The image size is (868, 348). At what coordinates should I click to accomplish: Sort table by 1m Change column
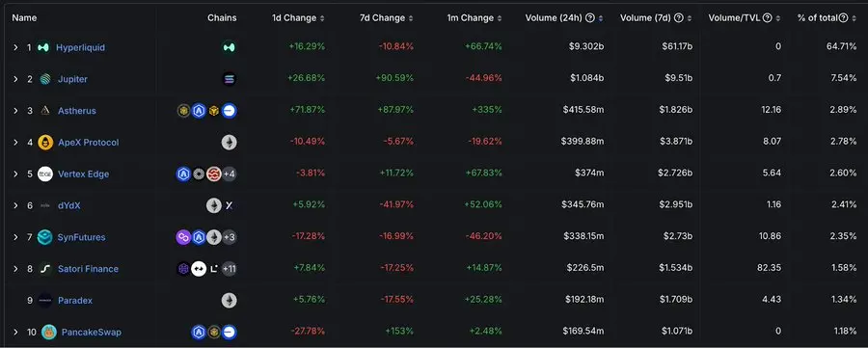[500, 18]
